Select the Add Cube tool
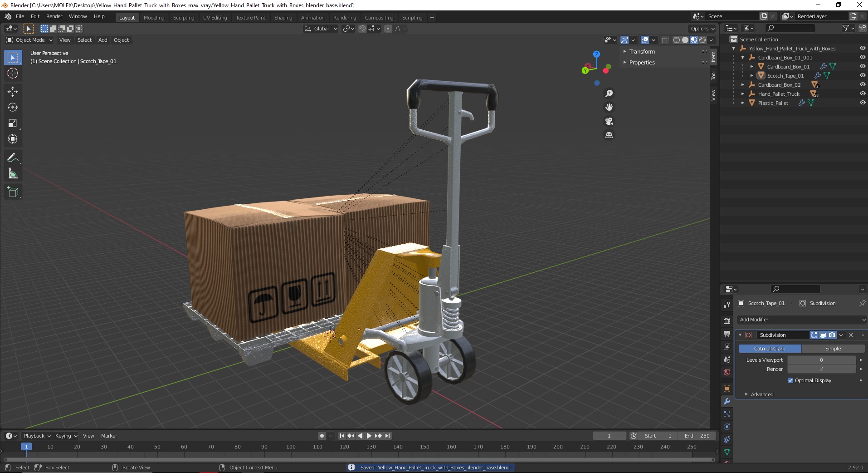The width and height of the screenshot is (868, 473). 13,192
